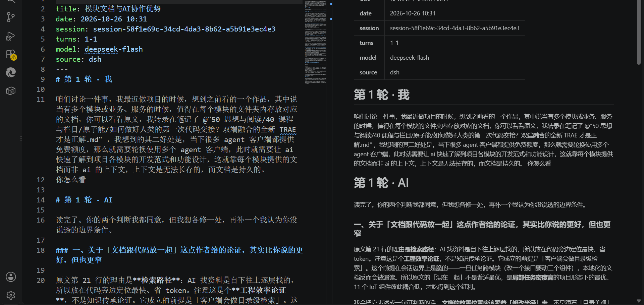Image resolution: width=644 pixels, height=305 pixels.
Task: Click editor line number 11
Action: point(41,100)
